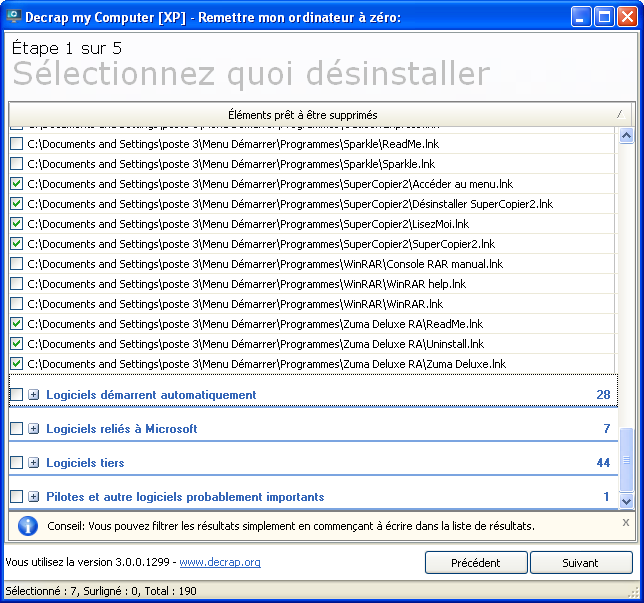
Task: Close the Decrap my Computer window
Action: pyautogui.click(x=628, y=17)
